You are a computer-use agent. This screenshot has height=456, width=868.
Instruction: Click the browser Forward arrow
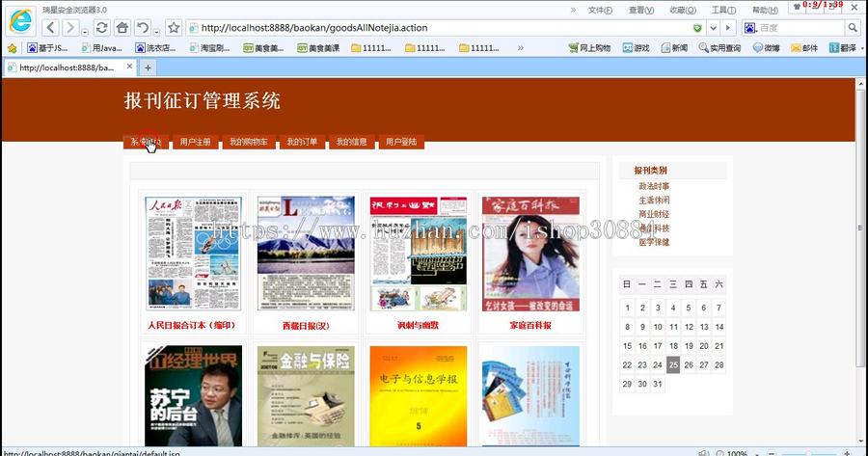70,28
